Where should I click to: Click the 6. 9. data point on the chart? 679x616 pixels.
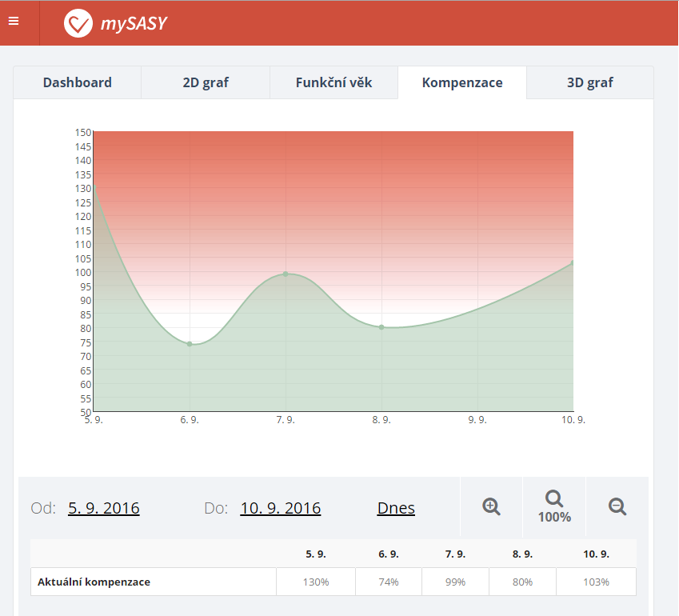pos(190,344)
